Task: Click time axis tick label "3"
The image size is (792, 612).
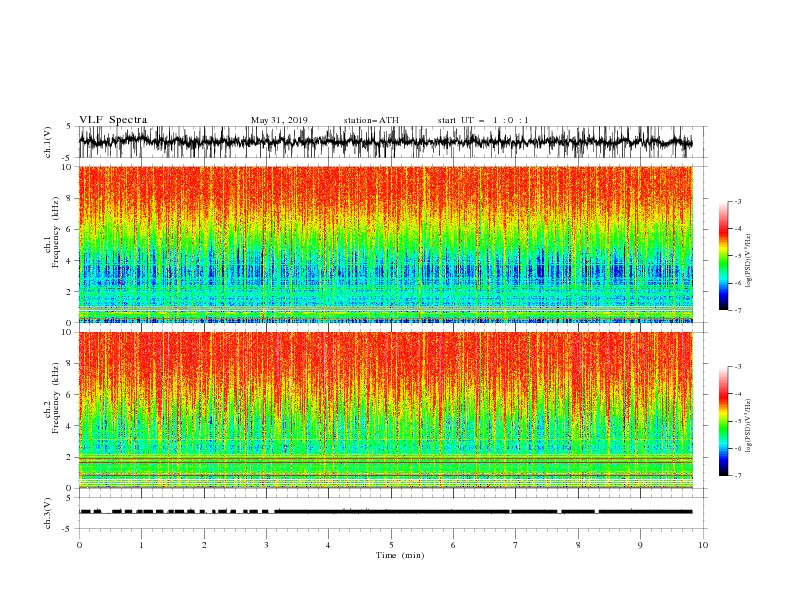Action: pos(266,545)
